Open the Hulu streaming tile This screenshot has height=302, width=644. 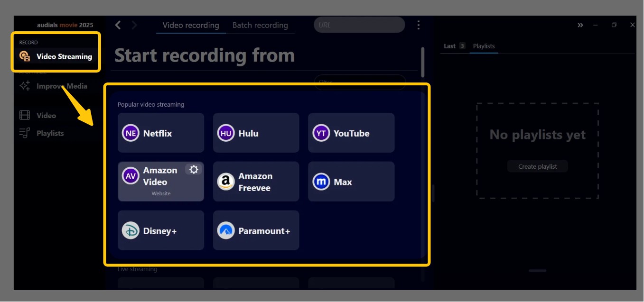pos(256,133)
